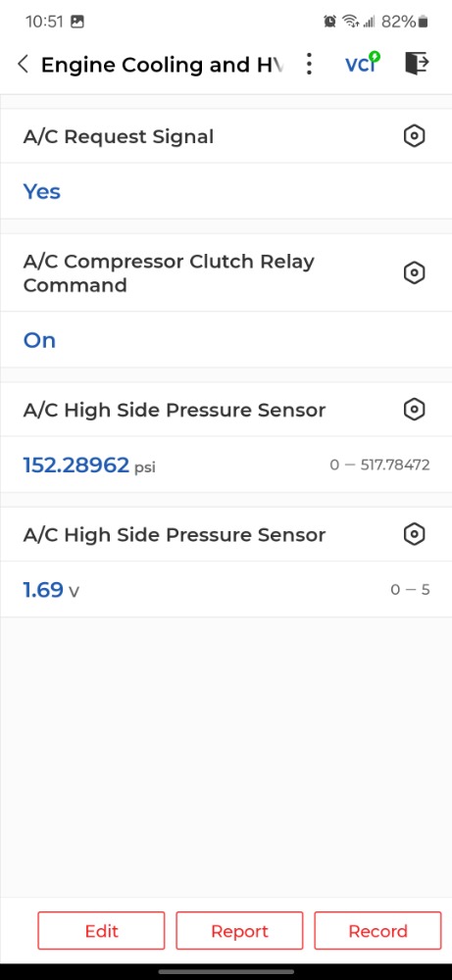Tap the Yes value of A/C Request
This screenshot has height=980, width=452.
42,191
